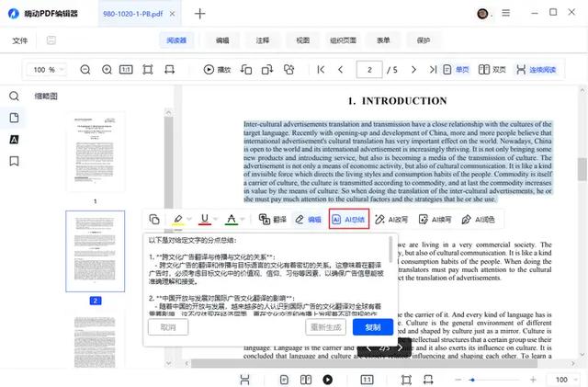Rotate page clockwise

pos(267,70)
